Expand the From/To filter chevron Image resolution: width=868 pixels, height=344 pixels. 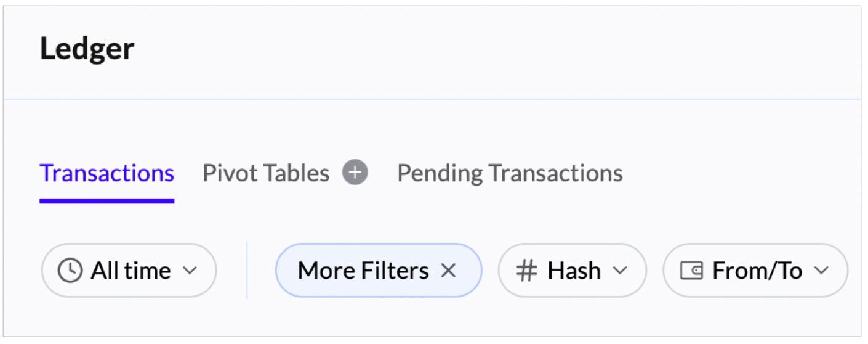[x=821, y=271]
